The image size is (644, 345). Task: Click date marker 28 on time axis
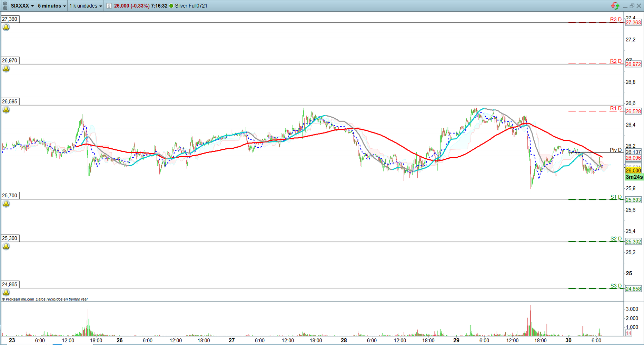[344, 340]
